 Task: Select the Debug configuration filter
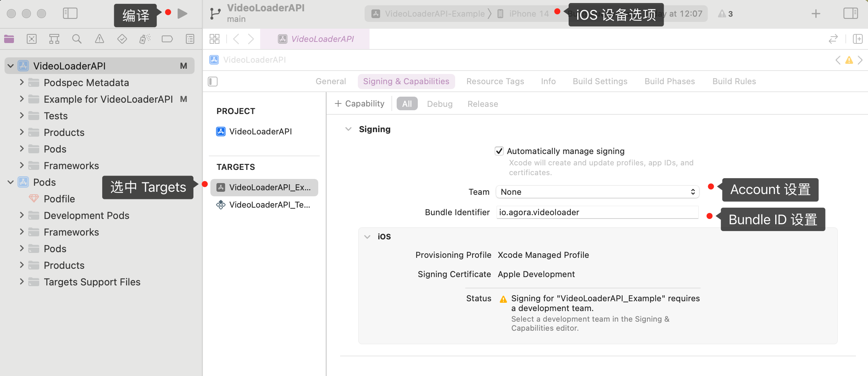point(440,104)
